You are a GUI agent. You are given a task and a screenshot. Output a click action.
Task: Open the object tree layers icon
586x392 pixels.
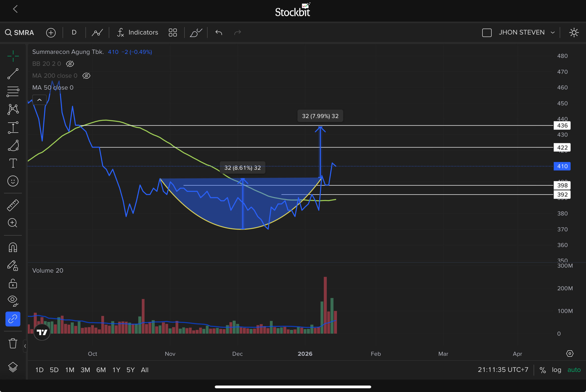tap(13, 367)
